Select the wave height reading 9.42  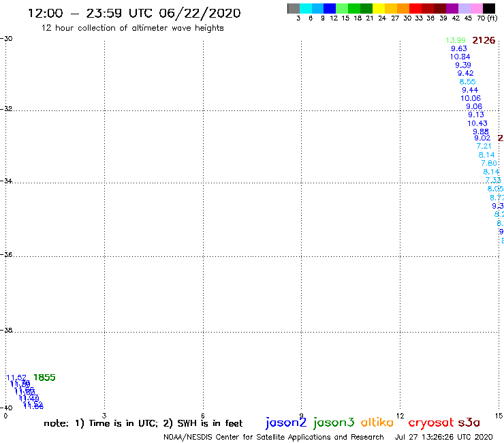coord(465,73)
